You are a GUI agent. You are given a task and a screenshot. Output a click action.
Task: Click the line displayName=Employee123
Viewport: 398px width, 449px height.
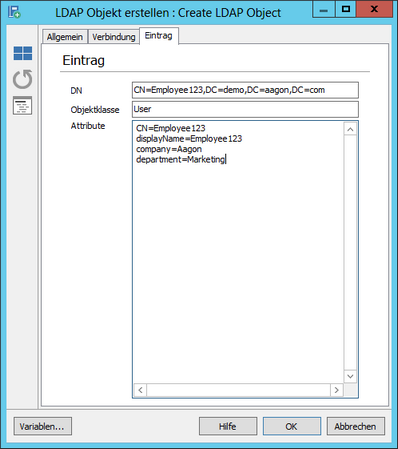[189, 139]
